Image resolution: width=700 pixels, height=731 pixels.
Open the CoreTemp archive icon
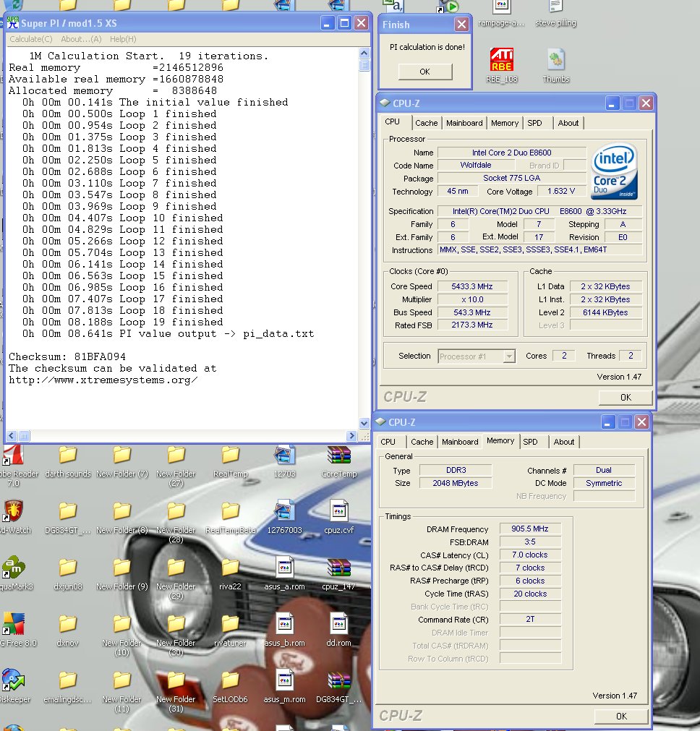[x=339, y=456]
